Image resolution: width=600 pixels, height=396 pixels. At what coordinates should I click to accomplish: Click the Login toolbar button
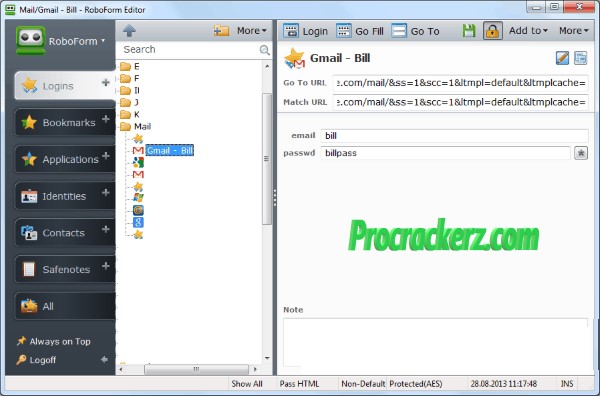click(305, 31)
